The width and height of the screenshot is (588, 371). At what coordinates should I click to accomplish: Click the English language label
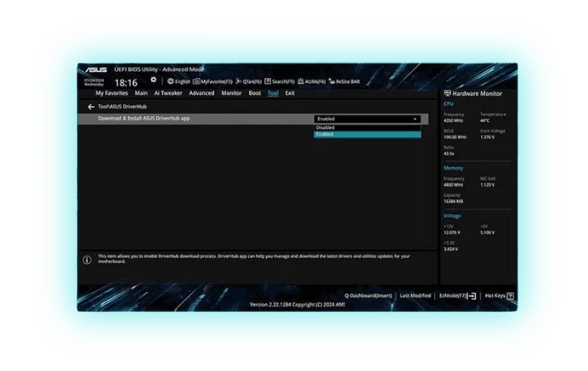[x=183, y=82]
